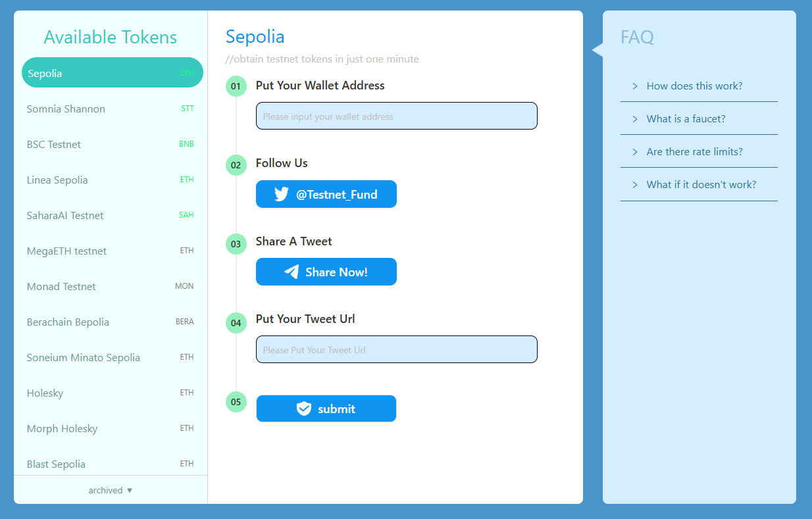Click the step 05 circle marker
The image size is (812, 519).
click(236, 402)
